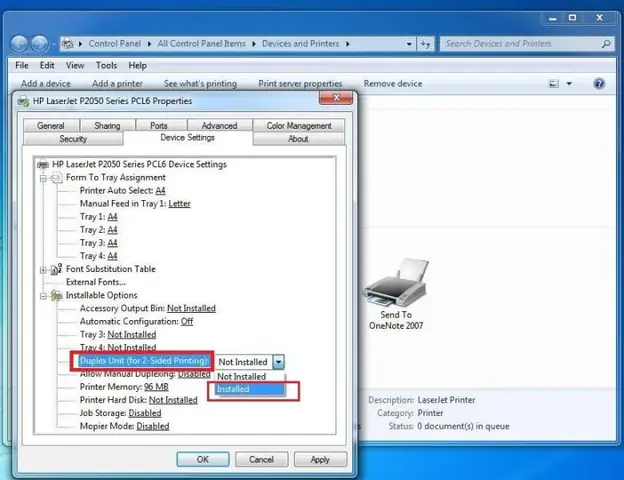The image size is (624, 480).
Task: Expand the Font Substitution Table node
Action: point(43,270)
